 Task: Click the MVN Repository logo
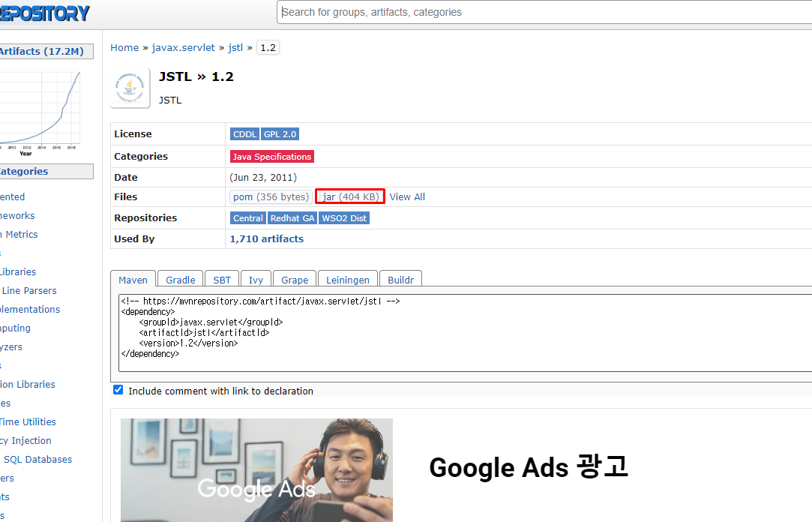click(x=44, y=13)
